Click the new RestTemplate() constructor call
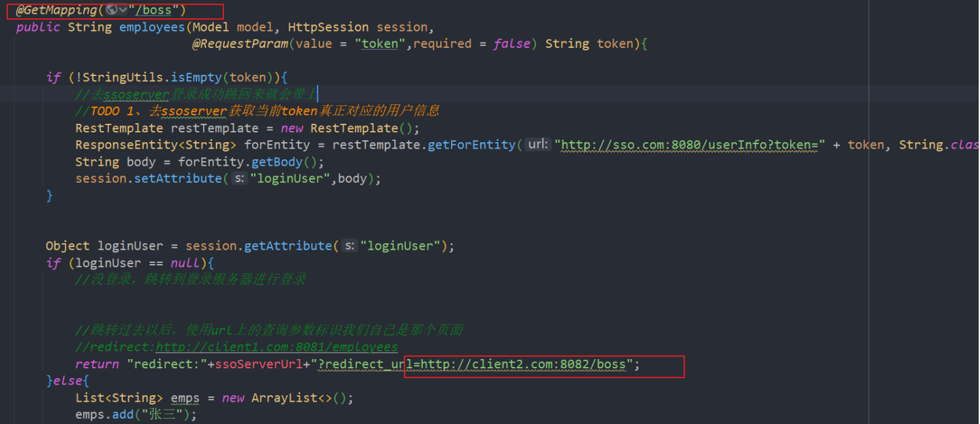980x424 pixels. pos(350,128)
